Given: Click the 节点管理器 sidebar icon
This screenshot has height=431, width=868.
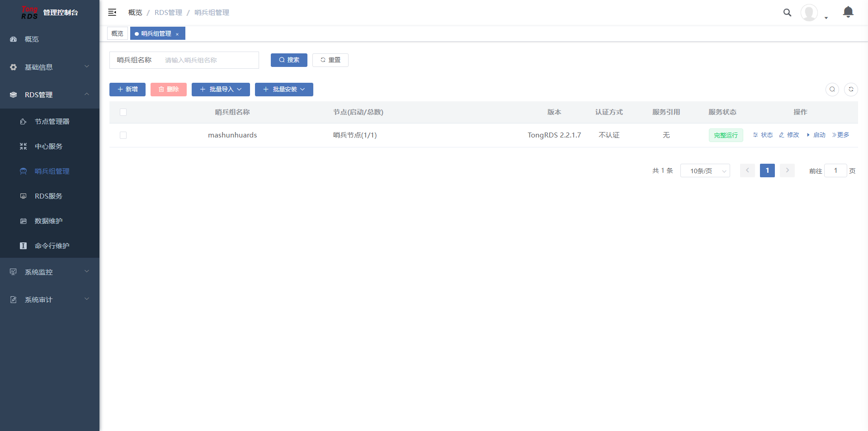Looking at the screenshot, I should pos(23,122).
